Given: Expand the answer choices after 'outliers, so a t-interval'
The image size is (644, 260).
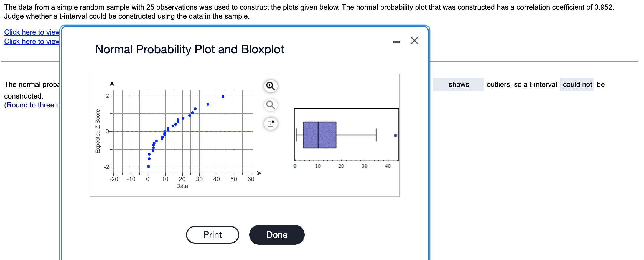Looking at the screenshot, I should 577,85.
